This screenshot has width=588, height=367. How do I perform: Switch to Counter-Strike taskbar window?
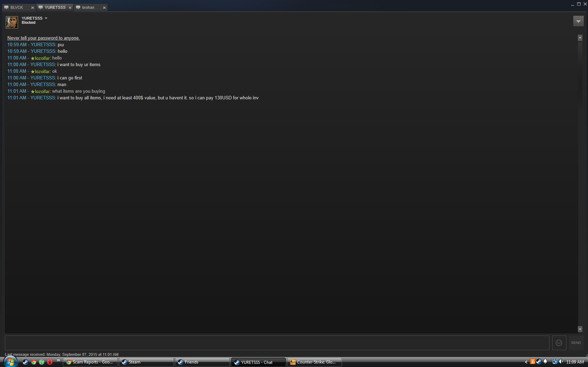coord(314,362)
